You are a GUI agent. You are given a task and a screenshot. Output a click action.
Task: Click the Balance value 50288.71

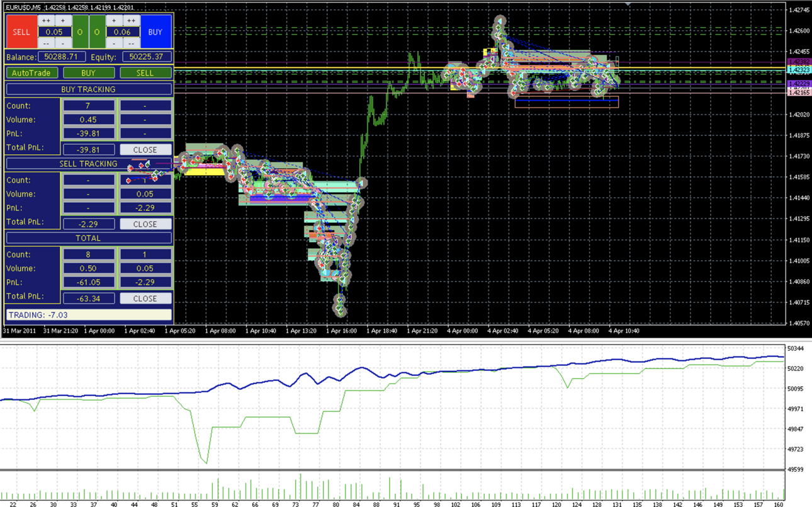point(62,57)
